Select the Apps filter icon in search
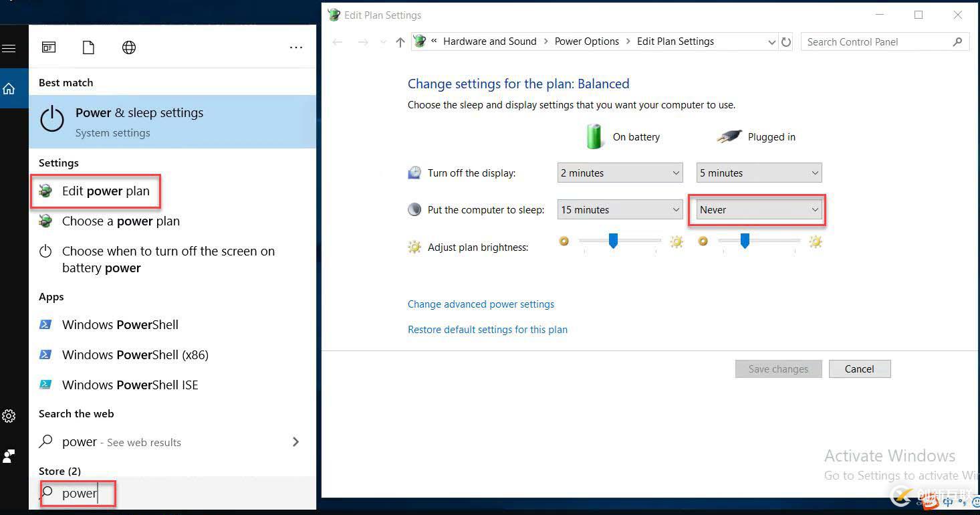Image resolution: width=980 pixels, height=515 pixels. [49, 47]
